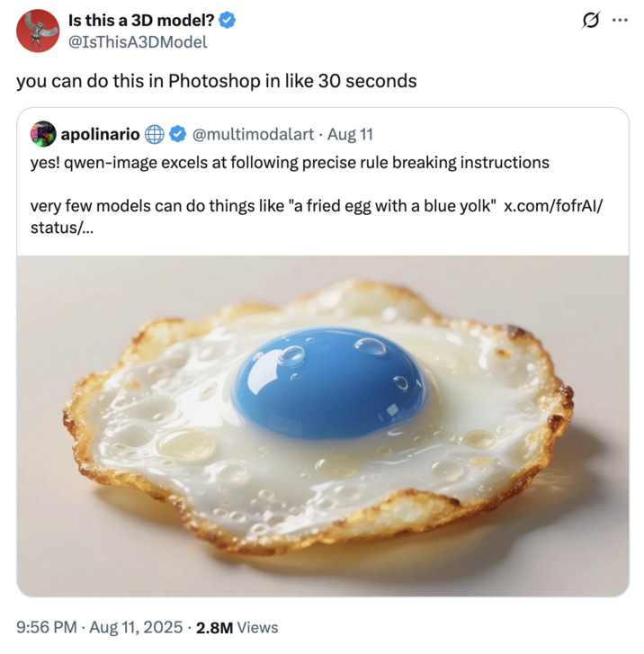Click the @IsThisA3DModel handle
Screen dimensions: 644x654
tap(138, 41)
